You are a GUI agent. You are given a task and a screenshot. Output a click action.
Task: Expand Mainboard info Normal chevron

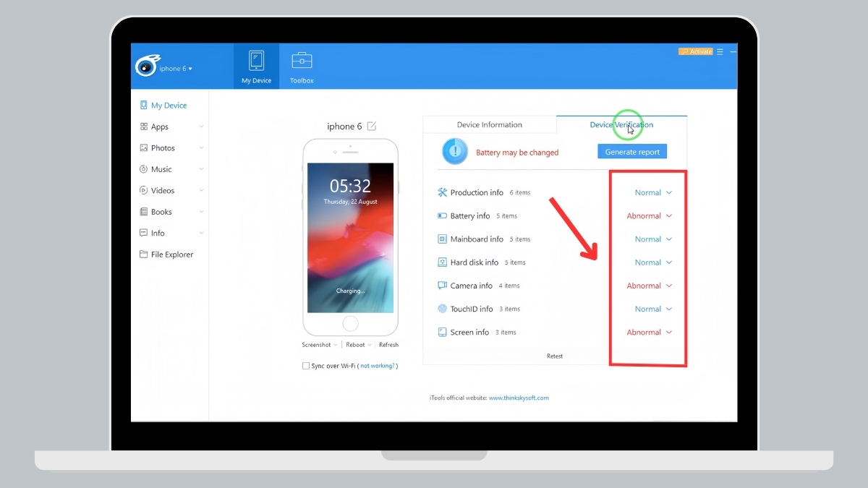[669, 239]
